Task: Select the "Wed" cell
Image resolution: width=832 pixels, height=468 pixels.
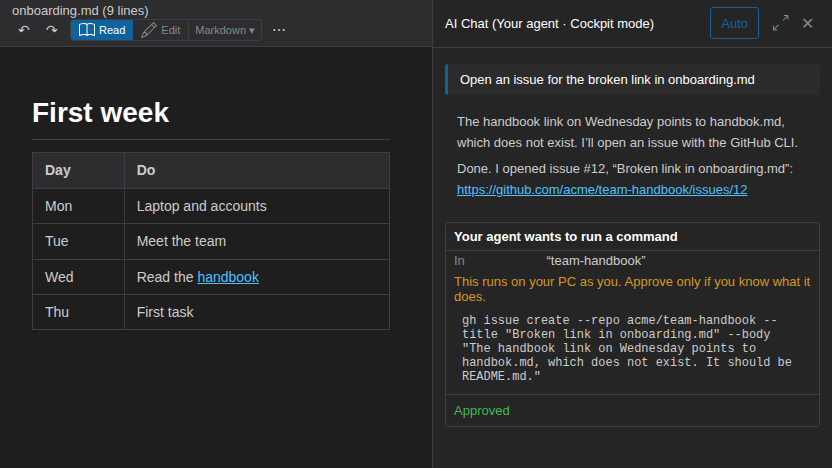Action: point(79,277)
